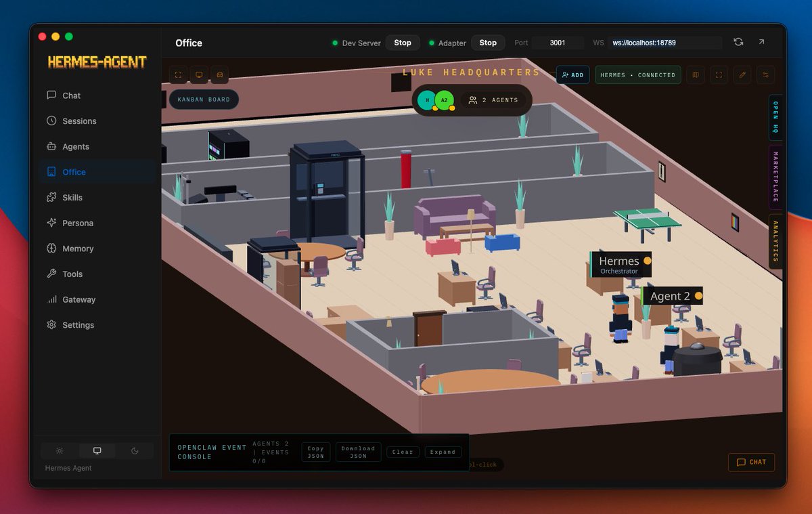This screenshot has width=812, height=514.
Task: Switch to light theme sun toggle
Action: pos(60,451)
